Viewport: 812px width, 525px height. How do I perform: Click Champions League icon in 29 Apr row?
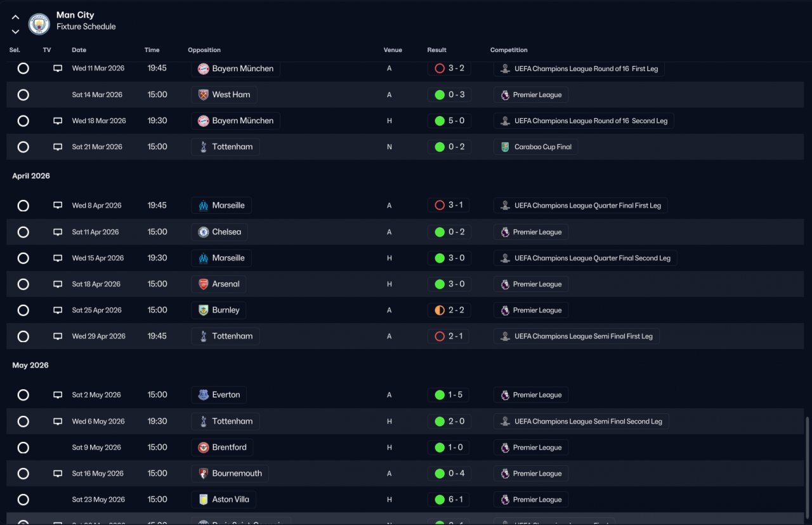[505, 336]
